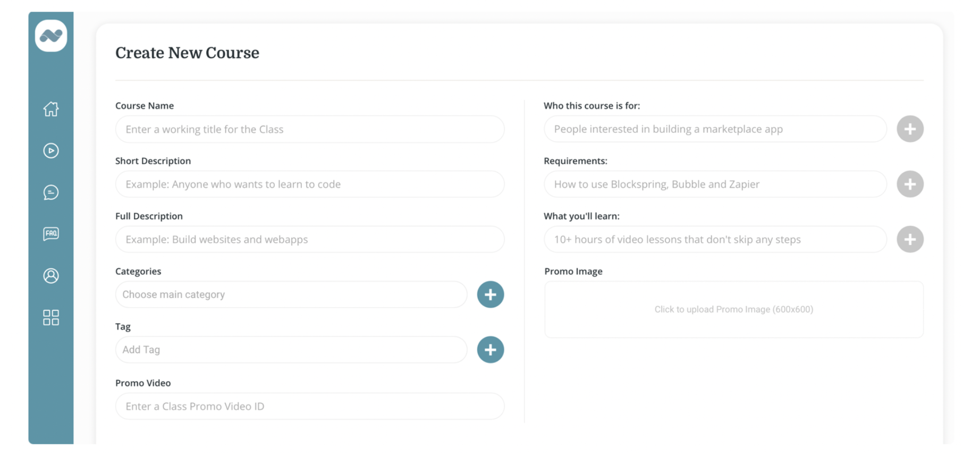This screenshot has width=980, height=456.
Task: Open the grid dashboard sidebar icon
Action: tap(51, 317)
